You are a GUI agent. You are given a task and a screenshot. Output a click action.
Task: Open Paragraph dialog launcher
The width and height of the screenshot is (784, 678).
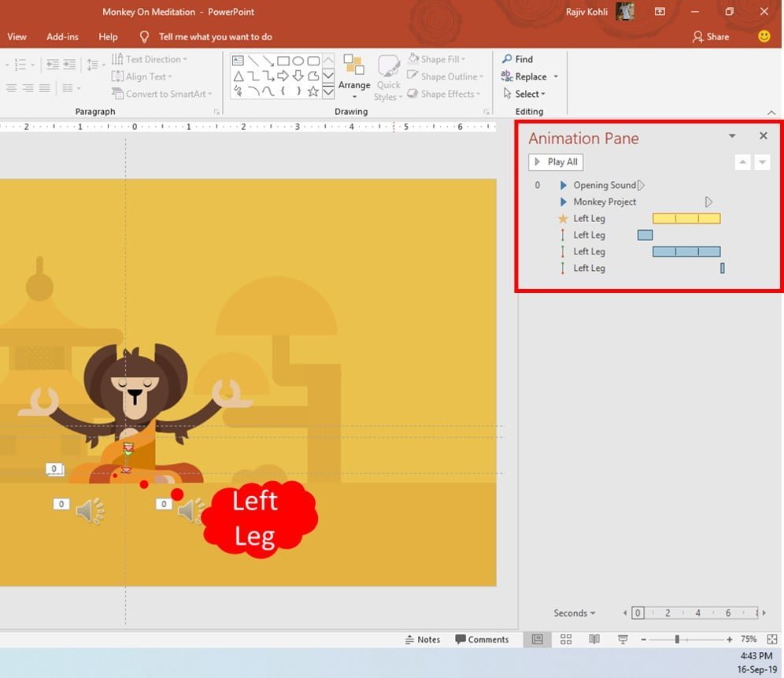216,112
